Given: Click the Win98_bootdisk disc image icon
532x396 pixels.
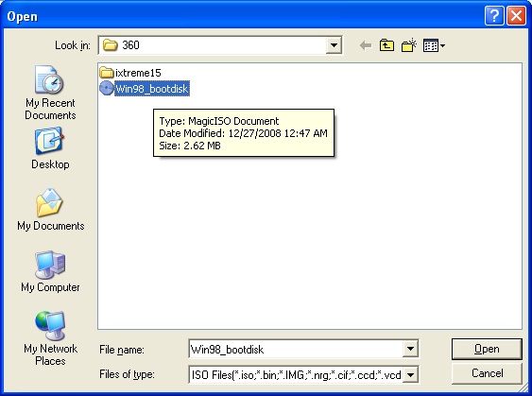Looking at the screenshot, I should [107, 89].
